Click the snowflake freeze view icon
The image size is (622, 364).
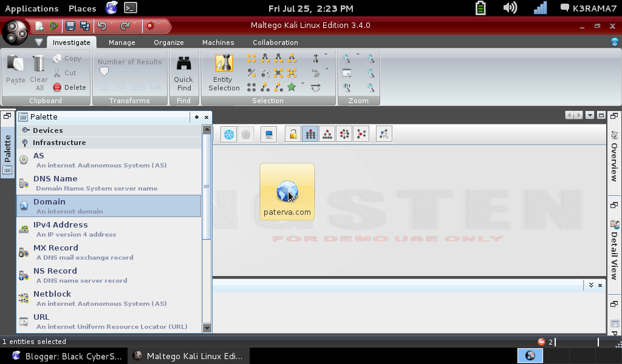(x=229, y=135)
